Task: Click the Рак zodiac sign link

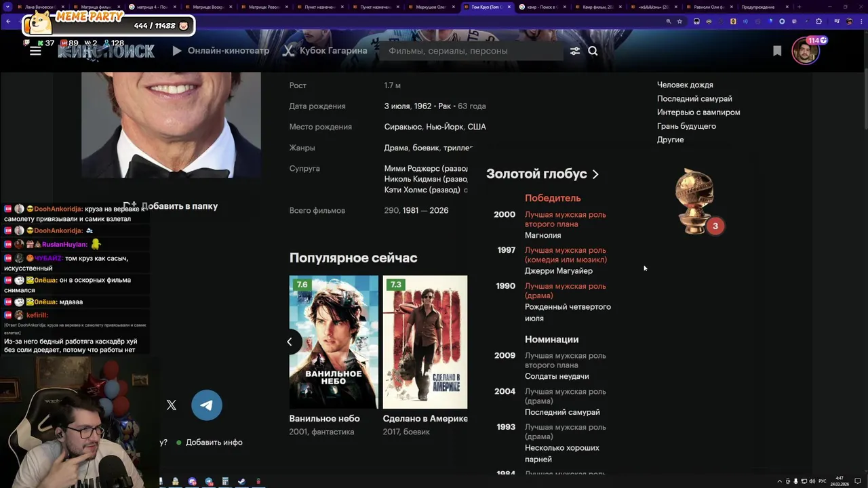Action: point(445,106)
